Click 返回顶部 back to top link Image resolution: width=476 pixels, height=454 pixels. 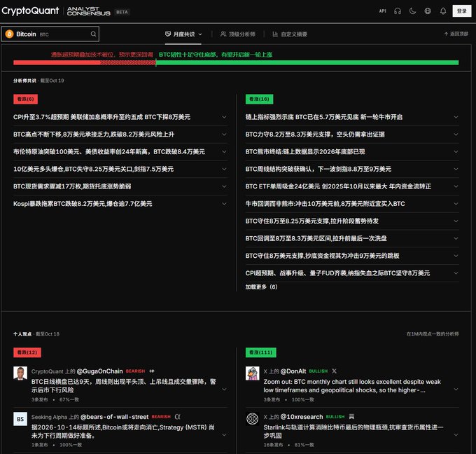point(456,34)
